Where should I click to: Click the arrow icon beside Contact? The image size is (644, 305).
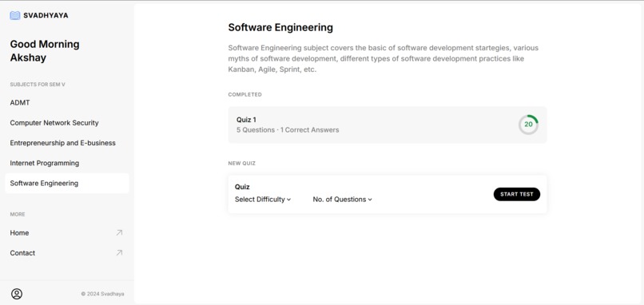pyautogui.click(x=119, y=253)
